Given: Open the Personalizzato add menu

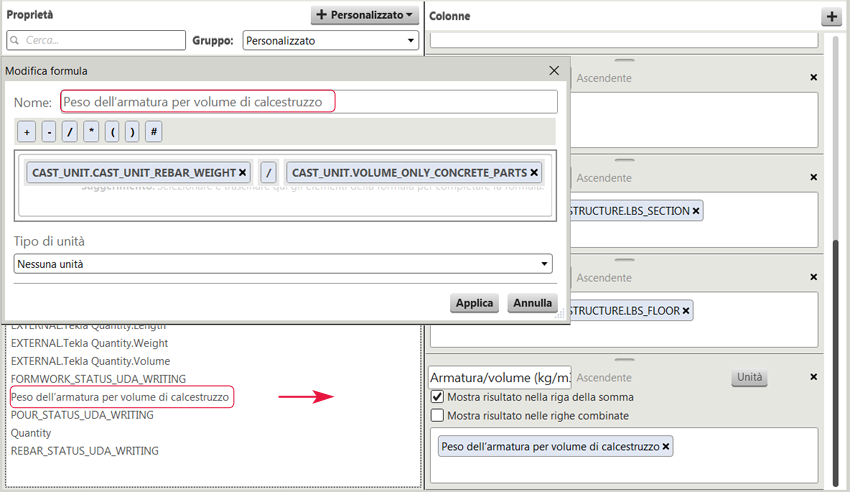Looking at the screenshot, I should [365, 15].
